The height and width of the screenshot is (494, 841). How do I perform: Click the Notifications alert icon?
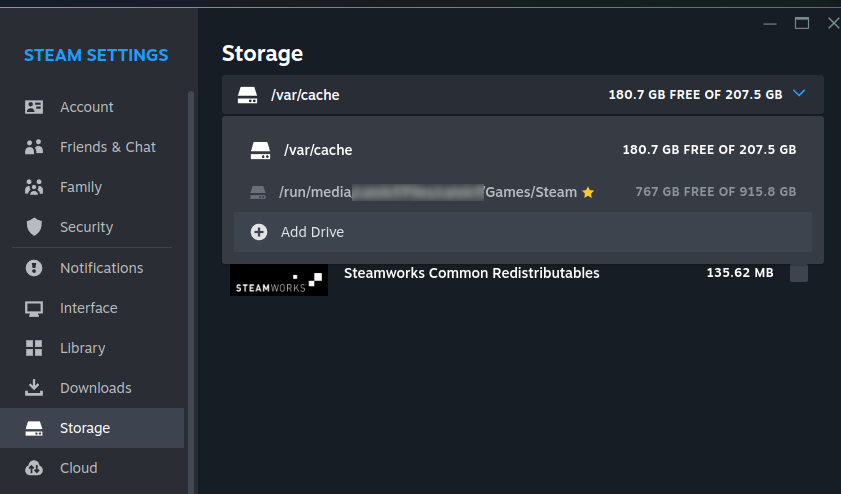point(34,268)
